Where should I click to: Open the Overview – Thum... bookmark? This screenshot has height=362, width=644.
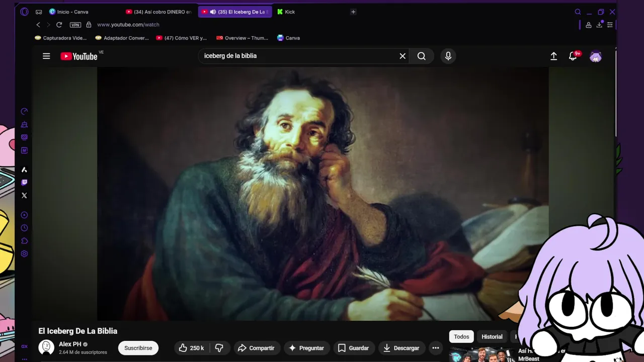pyautogui.click(x=242, y=38)
